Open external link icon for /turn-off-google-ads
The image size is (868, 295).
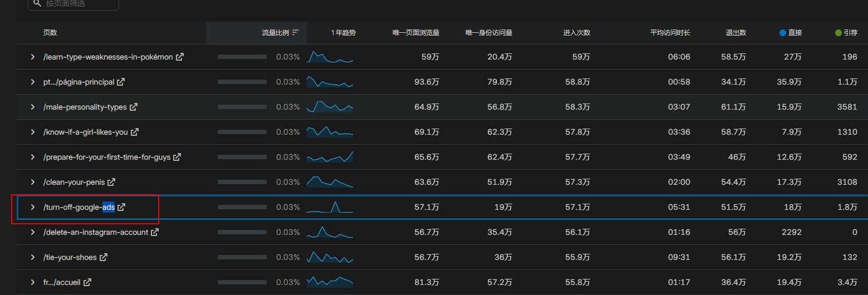coord(121,207)
